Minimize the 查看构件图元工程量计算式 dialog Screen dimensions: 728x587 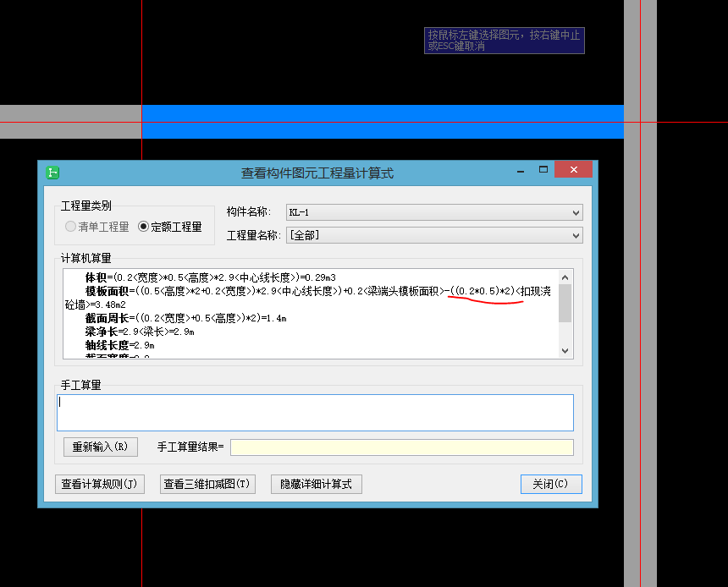pyautogui.click(x=521, y=171)
